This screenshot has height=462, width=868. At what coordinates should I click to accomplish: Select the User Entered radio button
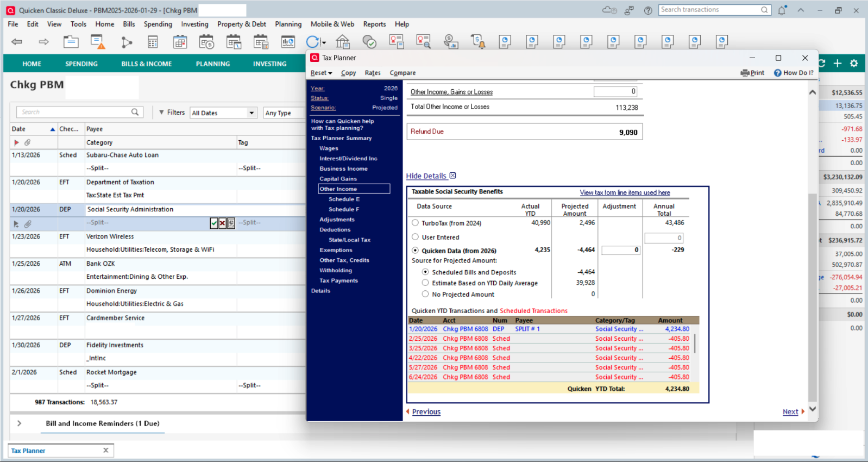tap(416, 237)
